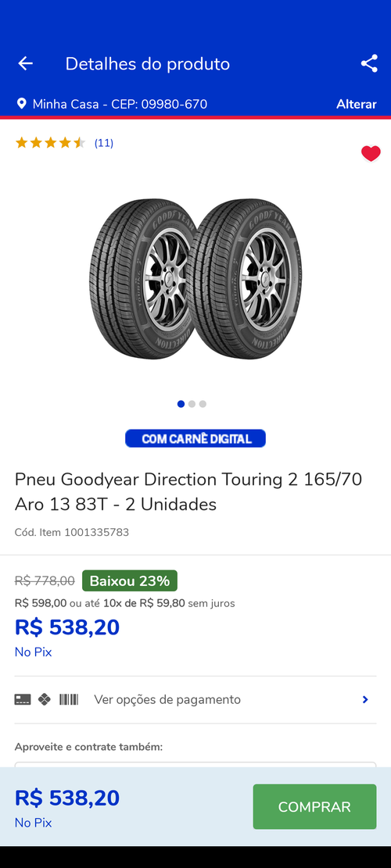
Task: Toggle the red heart favorite icon
Action: coord(371,153)
